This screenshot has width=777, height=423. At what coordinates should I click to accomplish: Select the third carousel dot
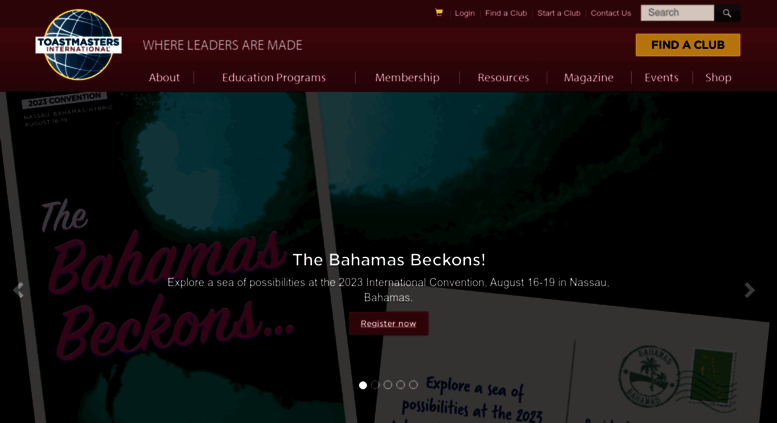tap(388, 385)
